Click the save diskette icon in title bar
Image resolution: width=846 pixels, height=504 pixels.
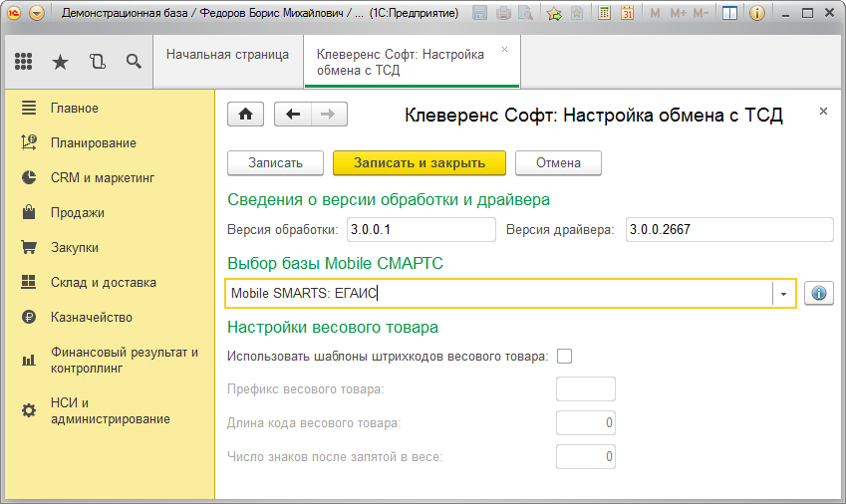click(479, 13)
